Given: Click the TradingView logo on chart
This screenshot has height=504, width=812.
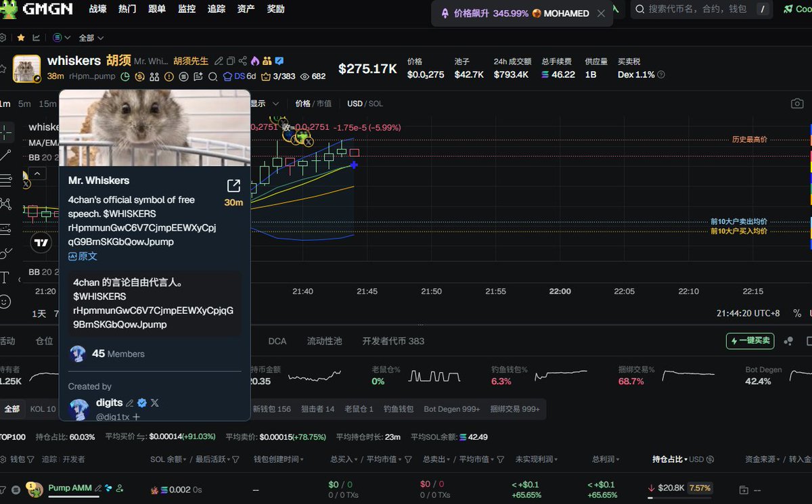Looking at the screenshot, I should (x=41, y=243).
